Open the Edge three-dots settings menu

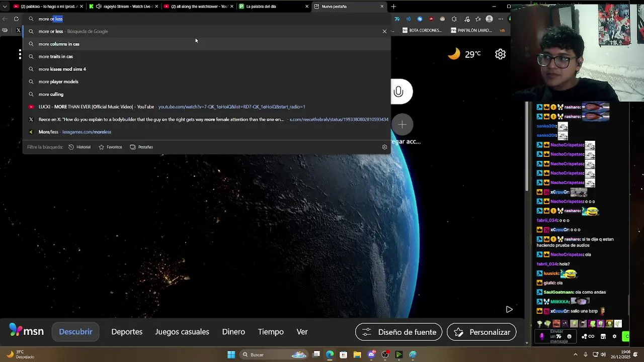[x=501, y=19]
